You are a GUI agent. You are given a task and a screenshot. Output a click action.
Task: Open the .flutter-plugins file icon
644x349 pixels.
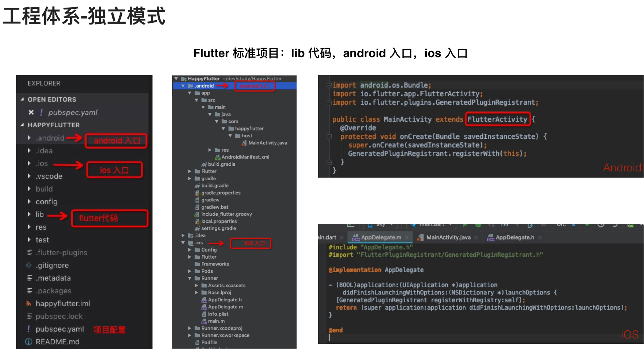pos(30,253)
